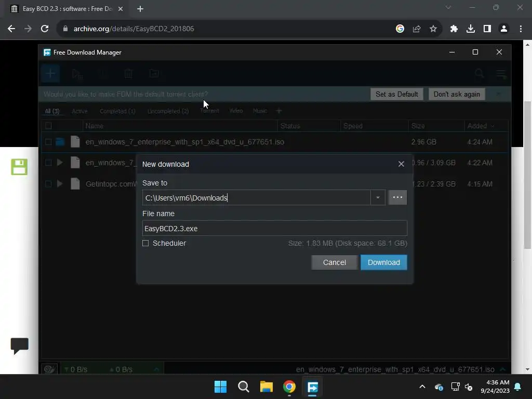Cancel the new download dialog

pos(334,262)
